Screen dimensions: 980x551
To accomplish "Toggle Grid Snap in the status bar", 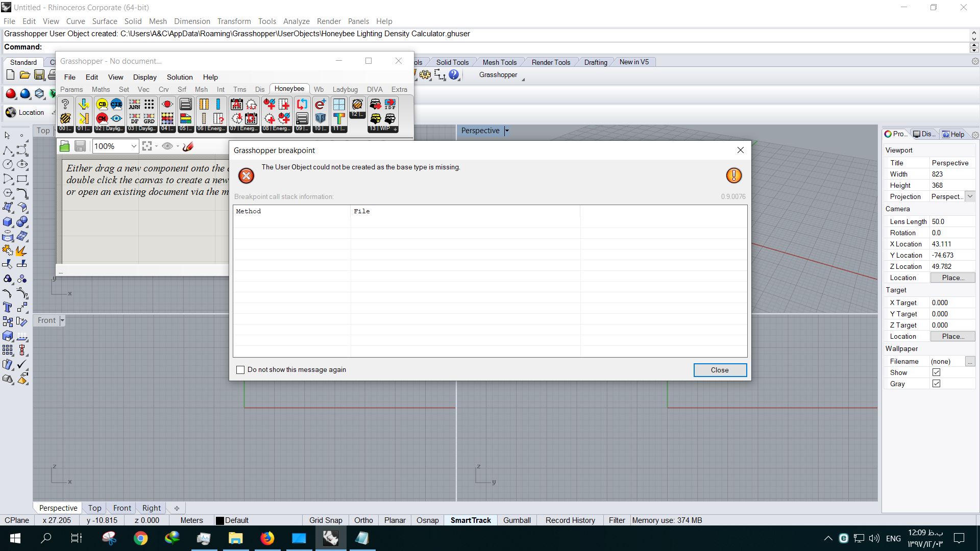I will click(x=326, y=520).
